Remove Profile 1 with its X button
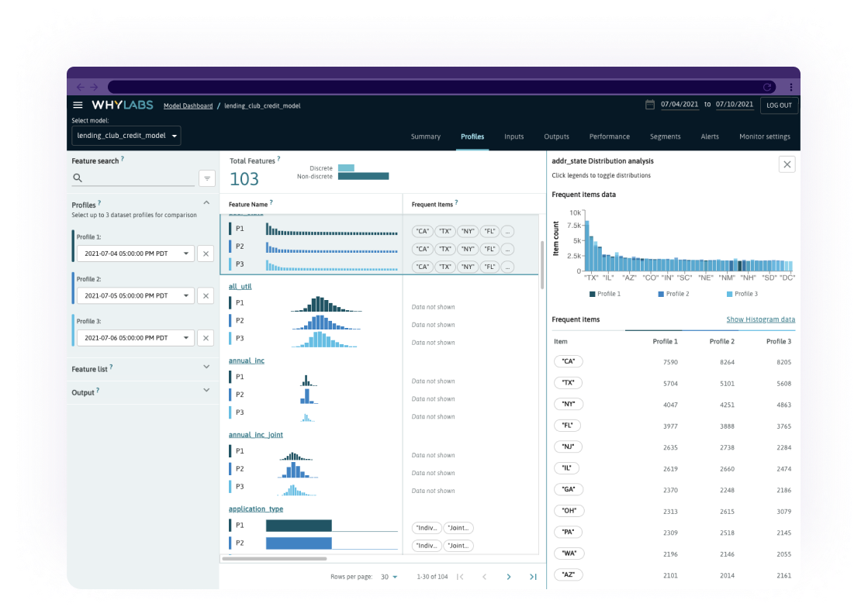This screenshot has height=614, width=868. pyautogui.click(x=206, y=254)
